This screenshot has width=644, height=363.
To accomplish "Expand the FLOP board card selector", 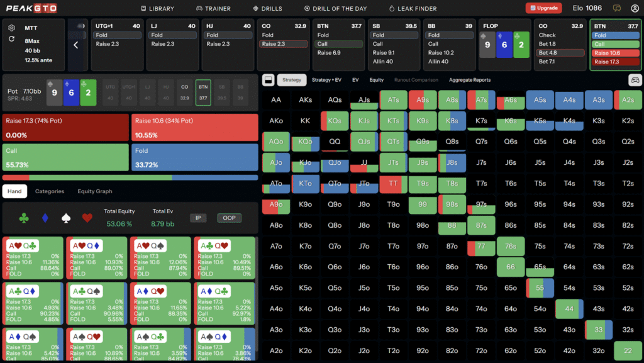I will (504, 45).
